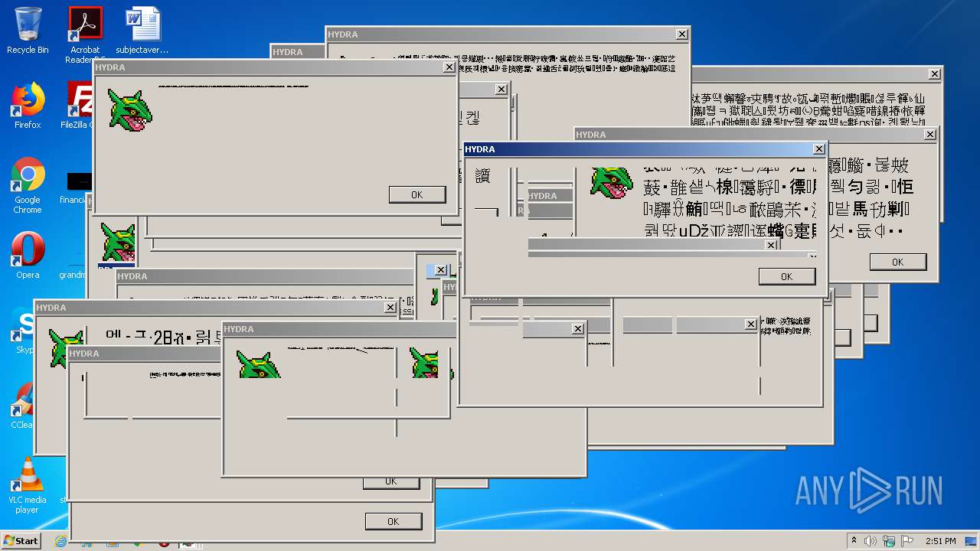The height and width of the screenshot is (551, 980).
Task: Close the HYDRA dialog beside the FileZilla icon
Action: pyautogui.click(x=449, y=67)
